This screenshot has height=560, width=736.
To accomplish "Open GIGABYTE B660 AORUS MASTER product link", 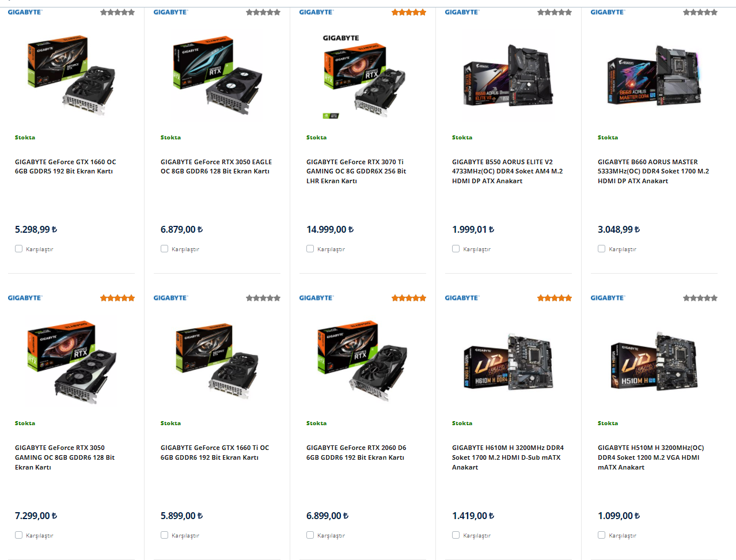I will [653, 171].
